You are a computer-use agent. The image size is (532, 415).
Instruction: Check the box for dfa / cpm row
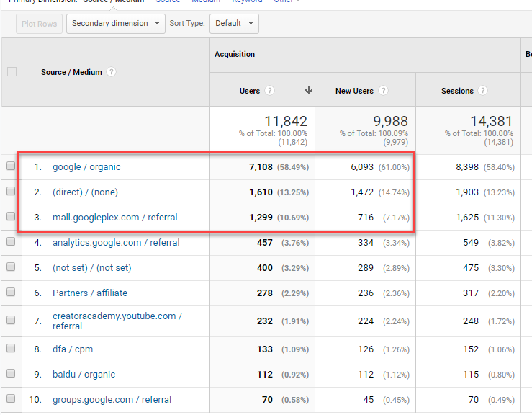click(x=11, y=348)
